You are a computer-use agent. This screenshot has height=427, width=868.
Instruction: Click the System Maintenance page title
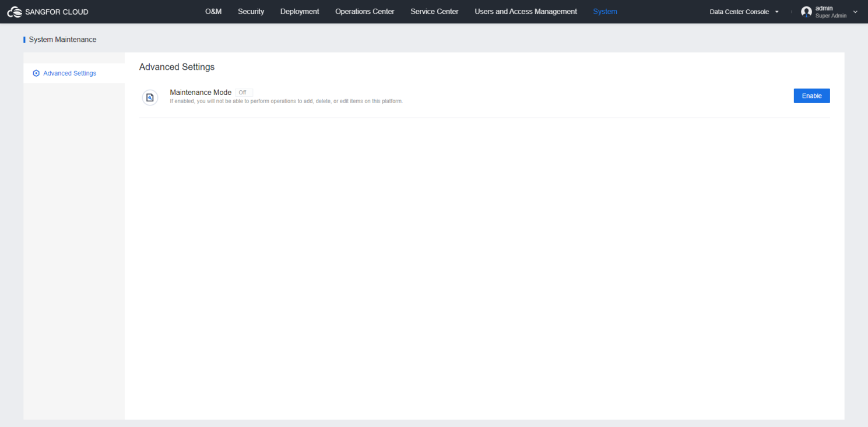pos(62,40)
